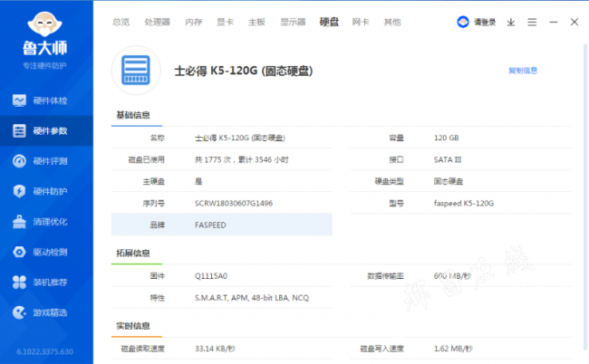Open the hamburger menu icon
Image resolution: width=589 pixels, height=364 pixels.
[x=532, y=22]
